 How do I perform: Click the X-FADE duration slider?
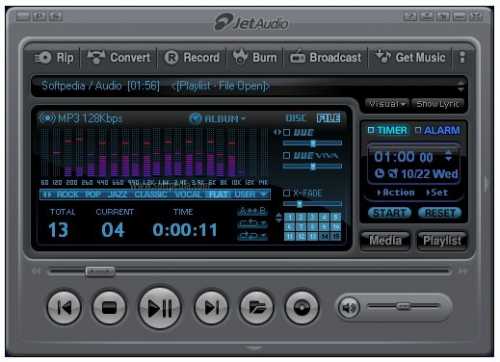click(312, 204)
